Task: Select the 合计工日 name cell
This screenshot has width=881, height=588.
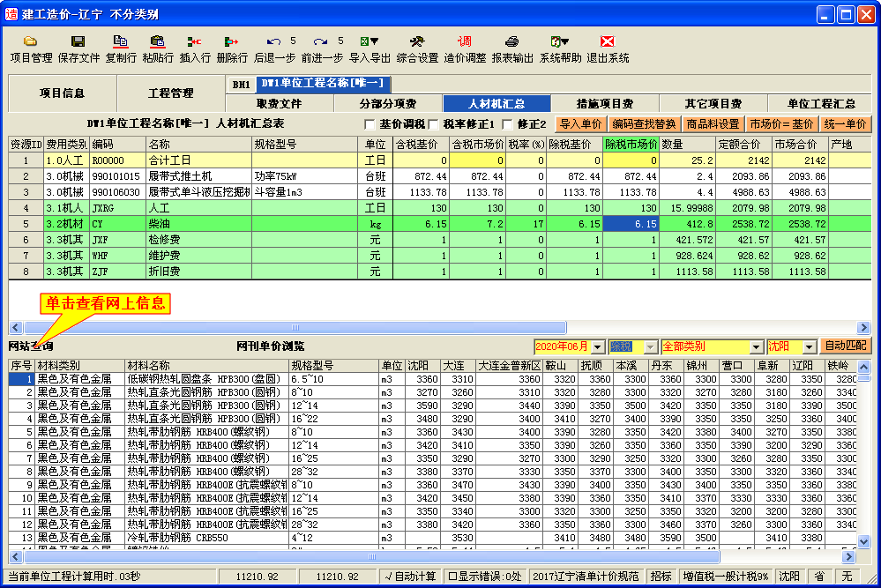Action: tap(199, 160)
